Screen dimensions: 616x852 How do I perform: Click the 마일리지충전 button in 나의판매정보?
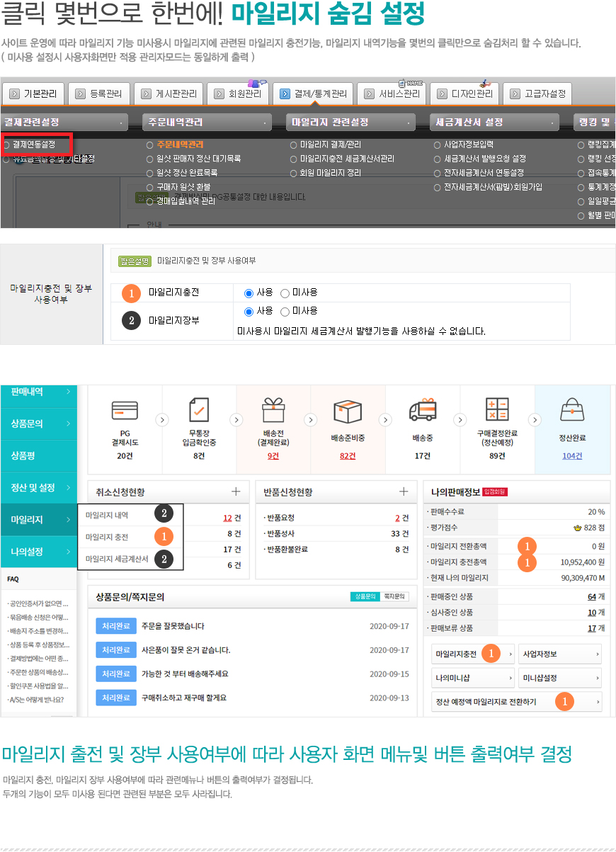pyautogui.click(x=474, y=654)
